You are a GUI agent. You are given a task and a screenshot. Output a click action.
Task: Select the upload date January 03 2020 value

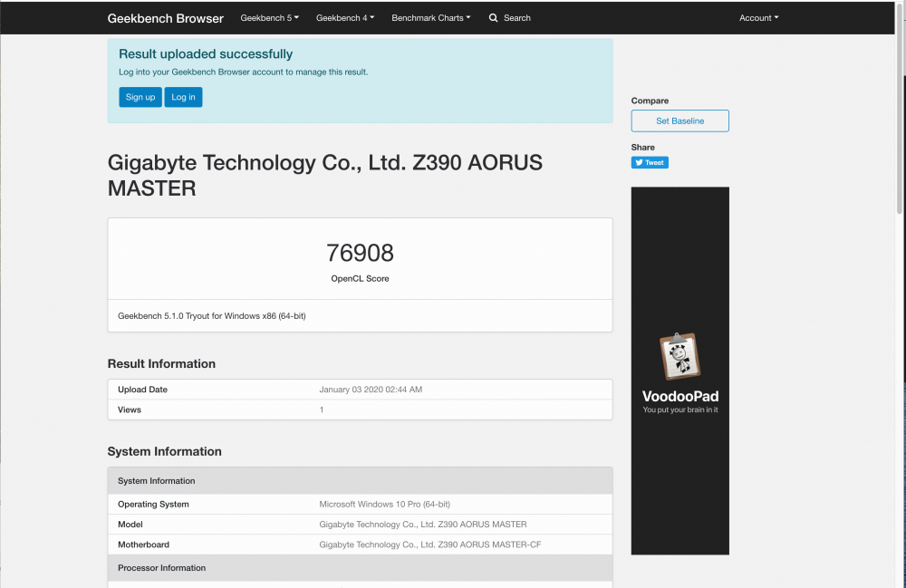pyautogui.click(x=371, y=390)
